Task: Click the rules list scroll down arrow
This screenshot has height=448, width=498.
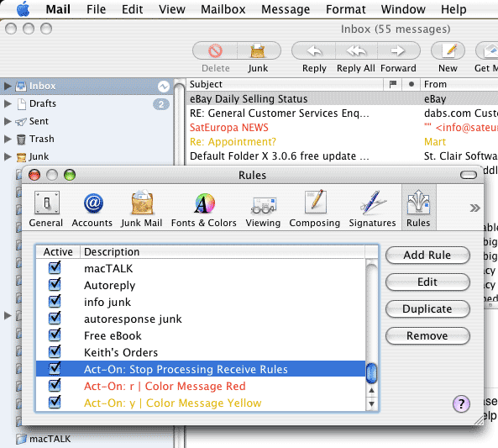Action: [x=371, y=403]
